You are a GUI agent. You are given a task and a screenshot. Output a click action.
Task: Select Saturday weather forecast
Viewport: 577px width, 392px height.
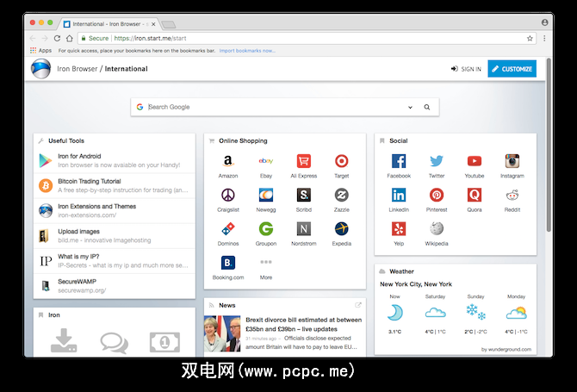point(435,314)
